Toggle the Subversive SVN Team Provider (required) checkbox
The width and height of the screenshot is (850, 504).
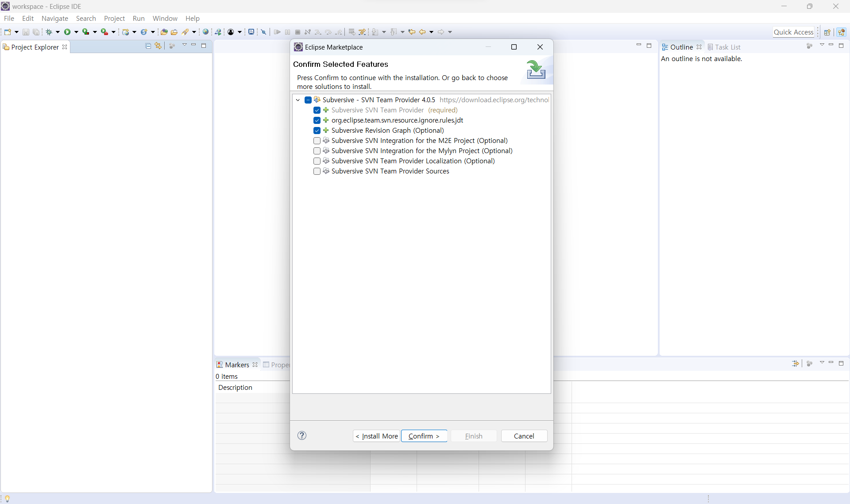coord(317,110)
